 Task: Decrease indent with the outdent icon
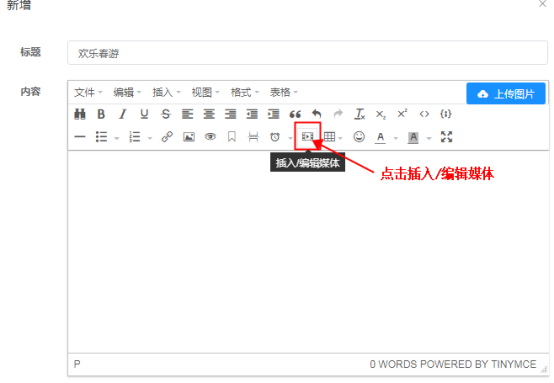click(252, 114)
